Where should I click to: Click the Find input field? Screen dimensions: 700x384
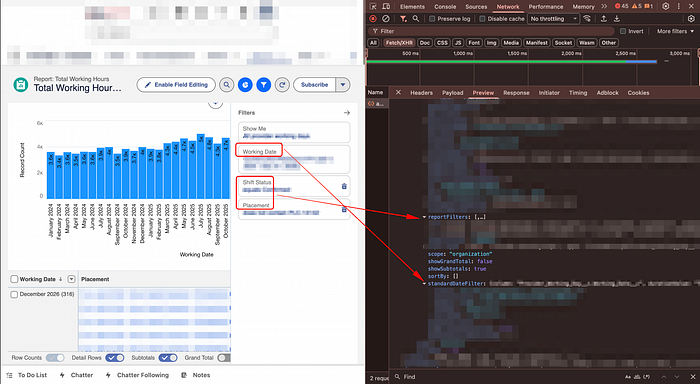pos(509,377)
